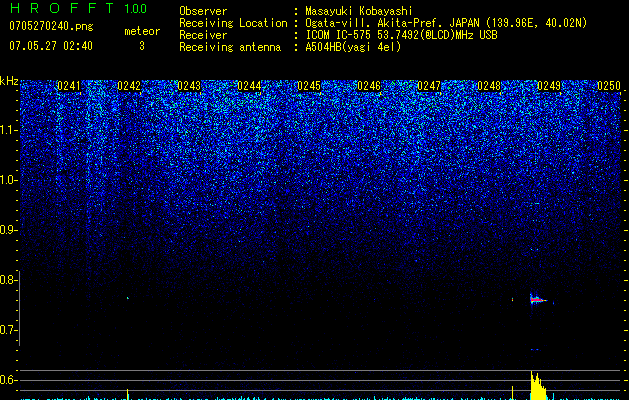
Task: Click the 0.7 kHz axis label
Action: pos(8,330)
